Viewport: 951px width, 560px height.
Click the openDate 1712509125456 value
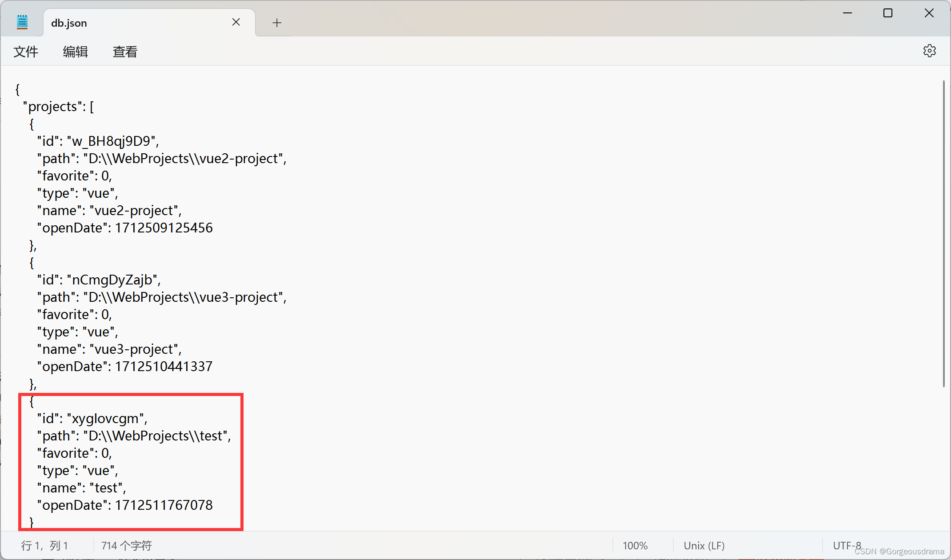(164, 228)
